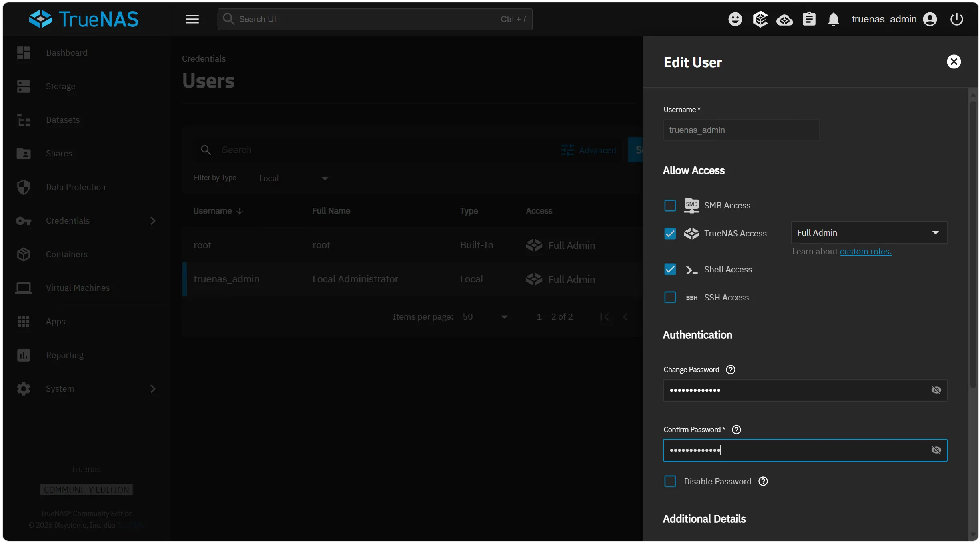The width and height of the screenshot is (980, 542).
Task: Click the TrueNAS logo
Action: (84, 19)
